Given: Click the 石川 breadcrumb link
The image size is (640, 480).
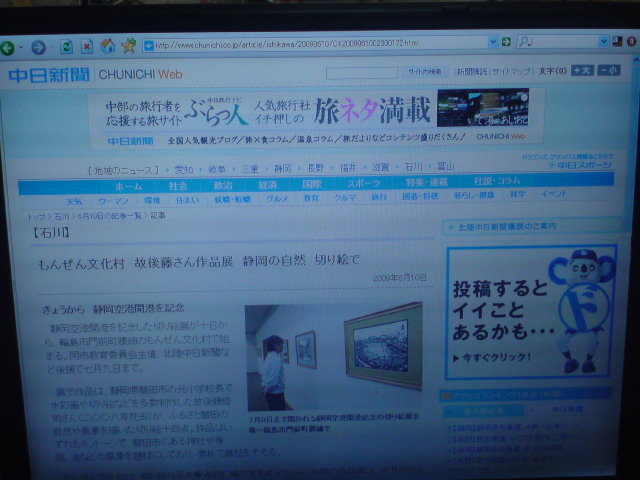Looking at the screenshot, I should (62, 216).
